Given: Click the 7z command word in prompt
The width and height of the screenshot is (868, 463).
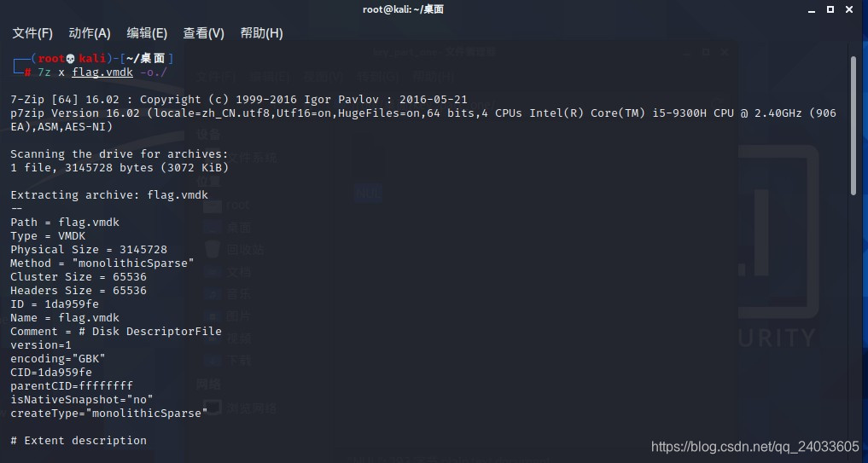Looking at the screenshot, I should pyautogui.click(x=44, y=72).
